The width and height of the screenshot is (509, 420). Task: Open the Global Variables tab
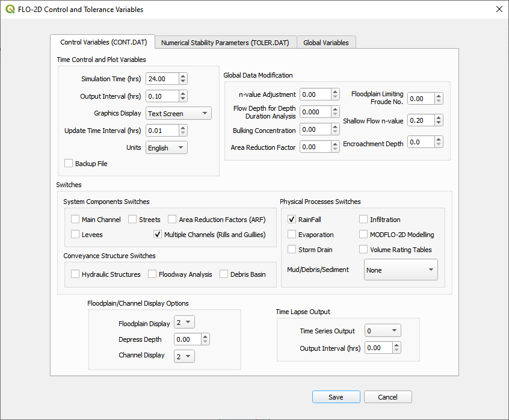[326, 43]
